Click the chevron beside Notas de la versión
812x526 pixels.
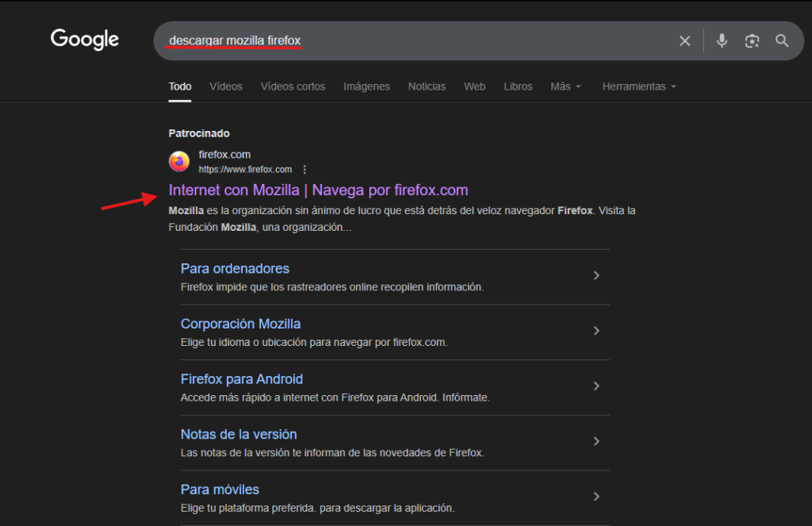click(x=596, y=441)
